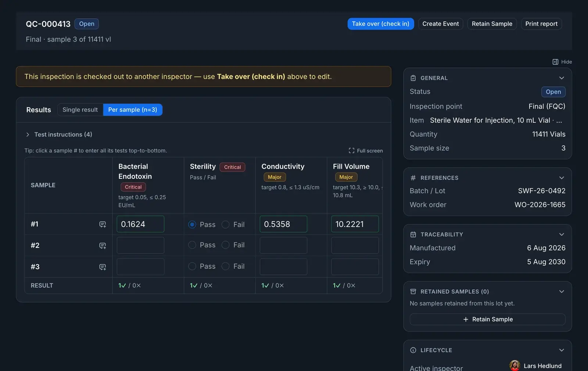
Task: Collapse the References section chevron
Action: pos(562,178)
